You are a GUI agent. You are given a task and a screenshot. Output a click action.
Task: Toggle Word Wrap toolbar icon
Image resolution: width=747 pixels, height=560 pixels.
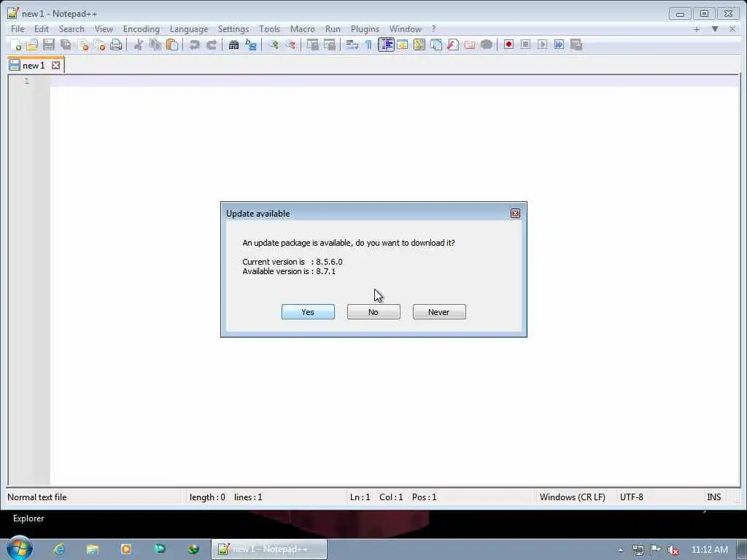coord(352,44)
